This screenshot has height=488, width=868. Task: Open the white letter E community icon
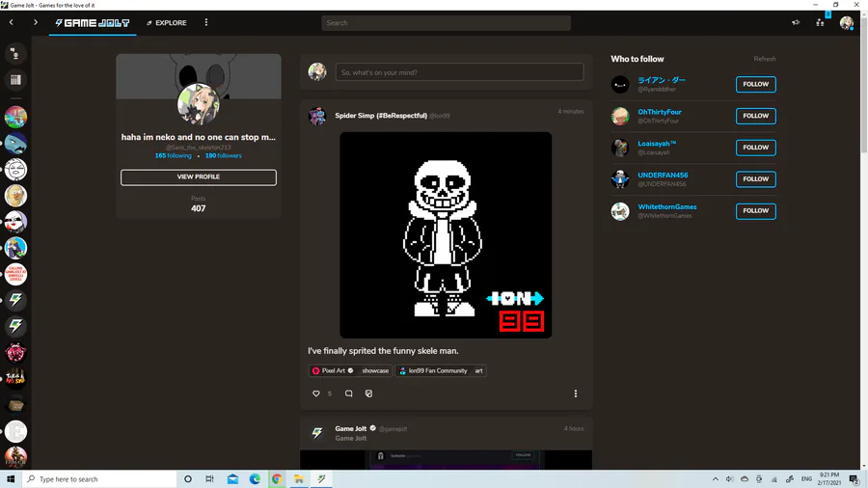[15, 431]
